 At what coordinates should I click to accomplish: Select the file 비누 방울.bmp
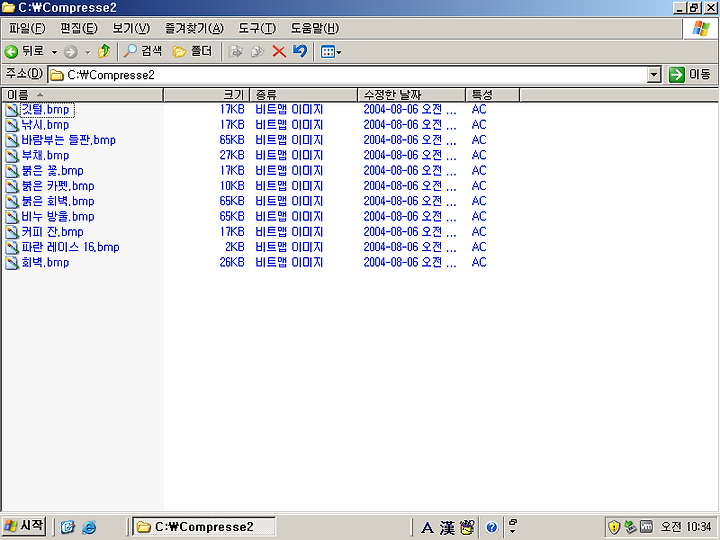point(58,217)
